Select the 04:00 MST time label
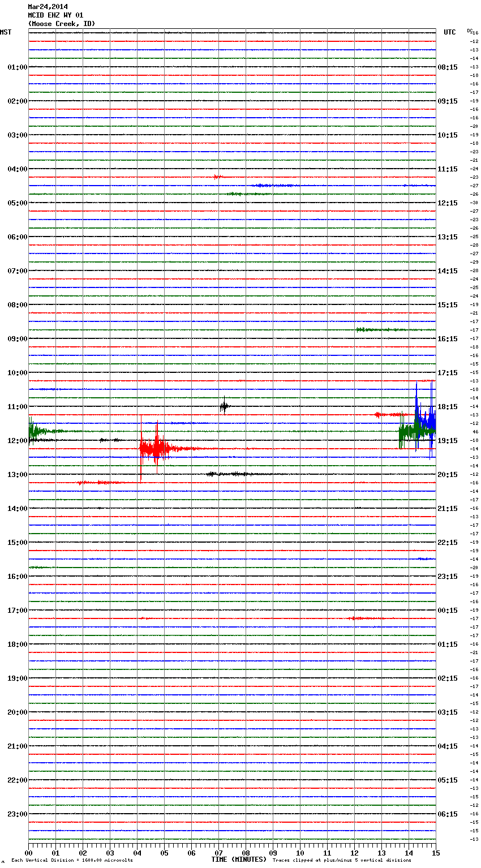 17,169
